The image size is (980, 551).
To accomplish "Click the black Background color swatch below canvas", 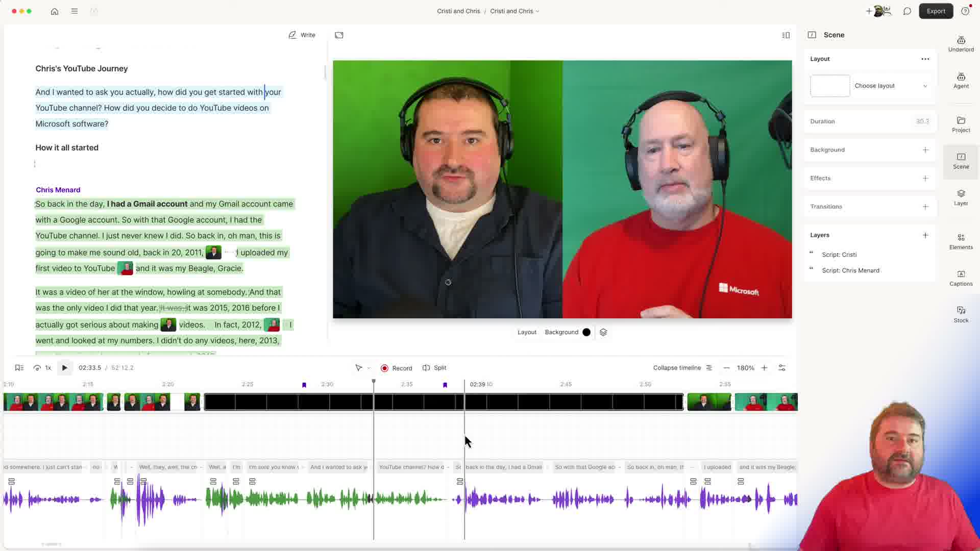I will tap(586, 332).
